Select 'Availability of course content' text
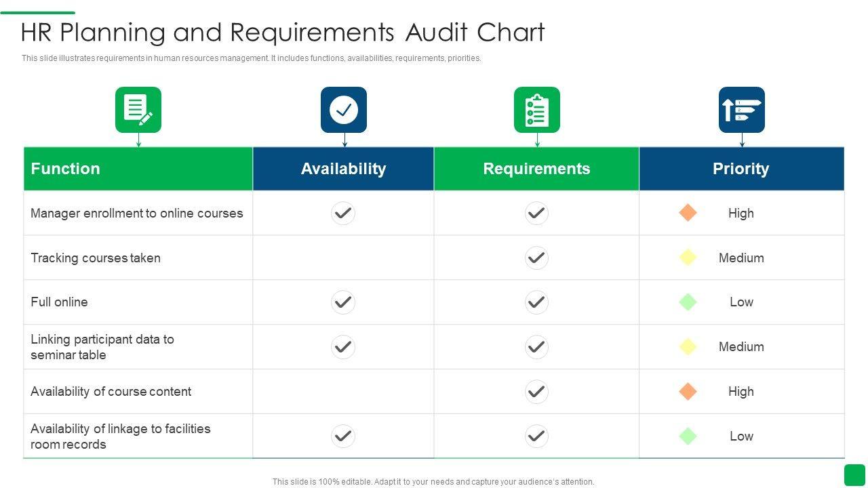This screenshot has width=868, height=488. pos(111,391)
